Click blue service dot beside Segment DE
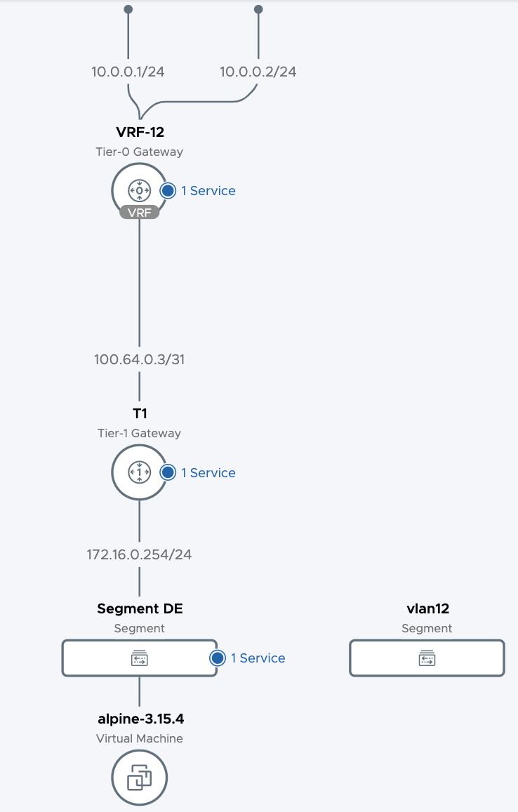The image size is (518, 812). coord(218,658)
